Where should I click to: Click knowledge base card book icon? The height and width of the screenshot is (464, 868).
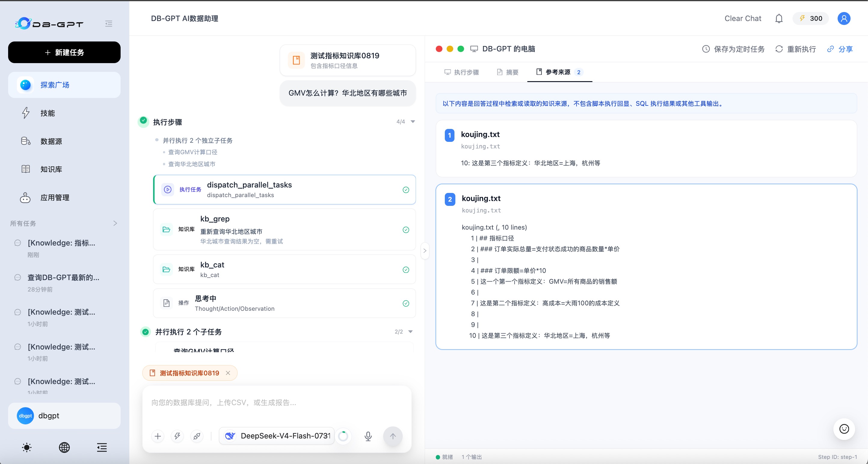297,60
